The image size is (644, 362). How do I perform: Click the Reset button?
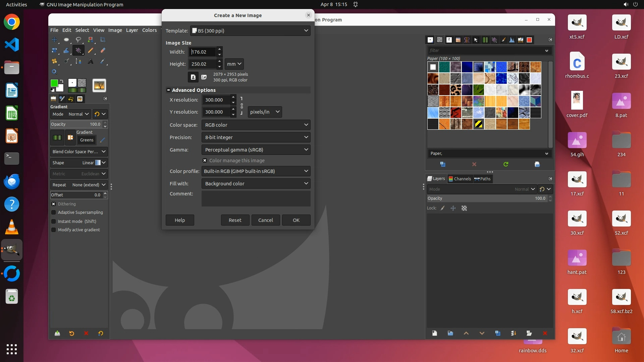point(235,220)
